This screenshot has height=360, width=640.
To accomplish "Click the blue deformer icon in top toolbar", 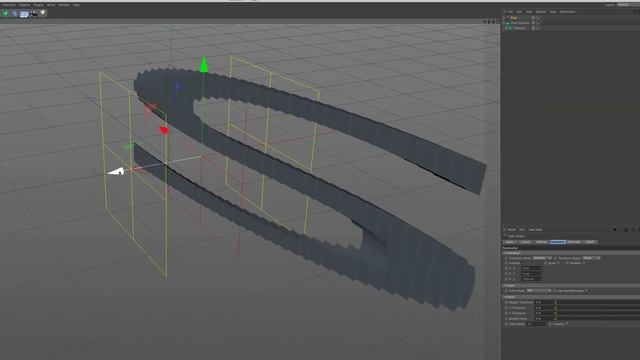I will (15, 13).
